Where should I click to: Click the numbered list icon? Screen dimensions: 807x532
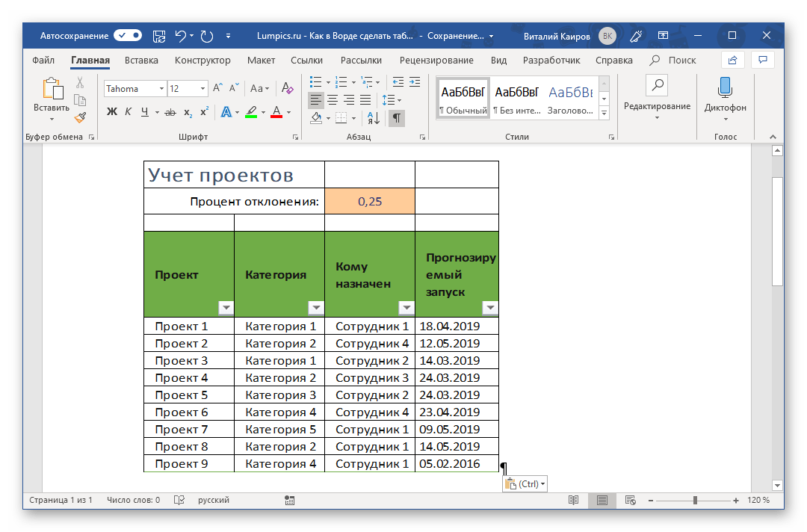[341, 81]
